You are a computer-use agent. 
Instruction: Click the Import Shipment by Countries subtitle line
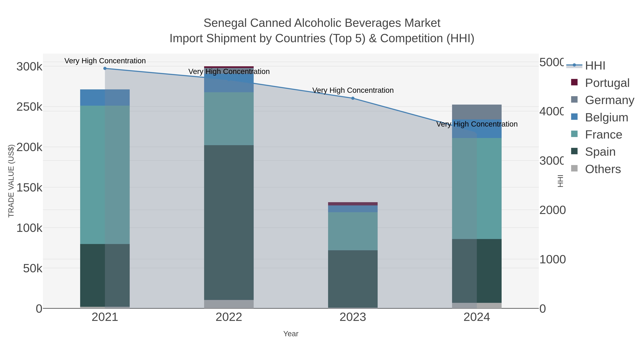(322, 38)
